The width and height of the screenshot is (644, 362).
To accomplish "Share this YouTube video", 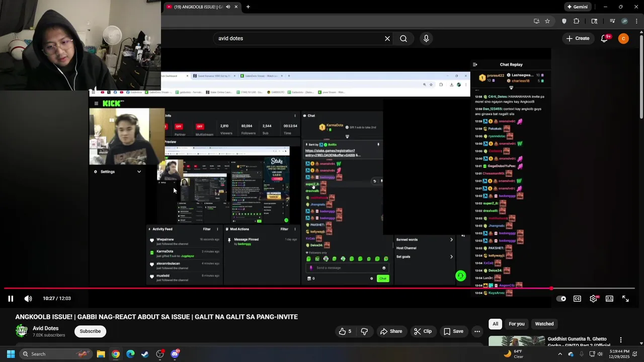I will click(391, 331).
